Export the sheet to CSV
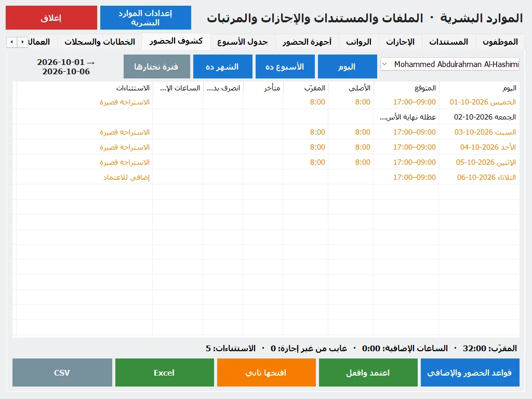532x399 pixels. tap(62, 373)
